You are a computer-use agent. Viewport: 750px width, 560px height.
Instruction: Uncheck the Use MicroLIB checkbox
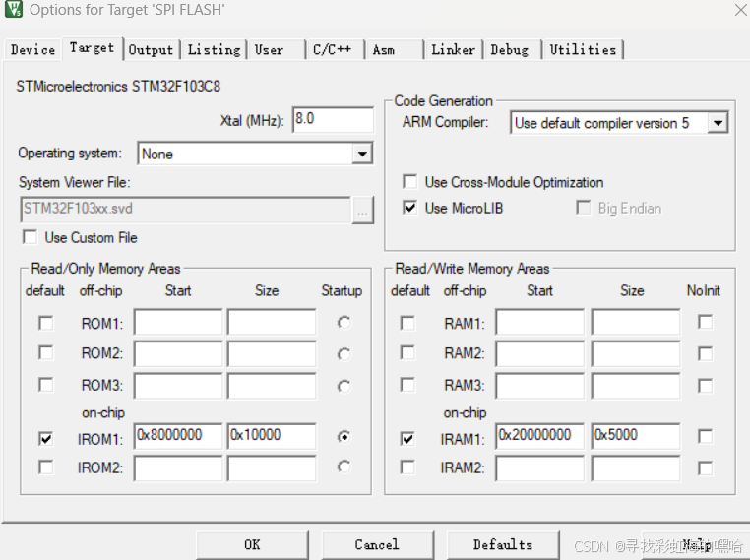coord(409,208)
